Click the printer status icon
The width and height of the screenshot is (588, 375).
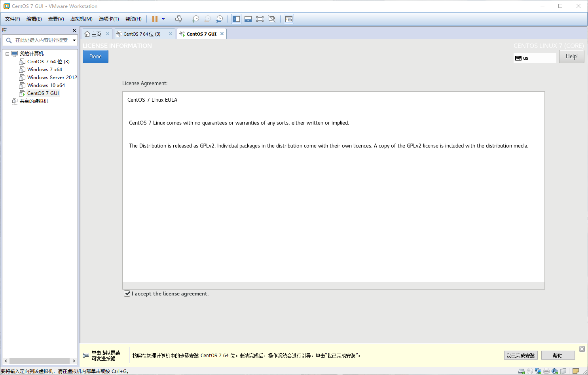pos(546,371)
